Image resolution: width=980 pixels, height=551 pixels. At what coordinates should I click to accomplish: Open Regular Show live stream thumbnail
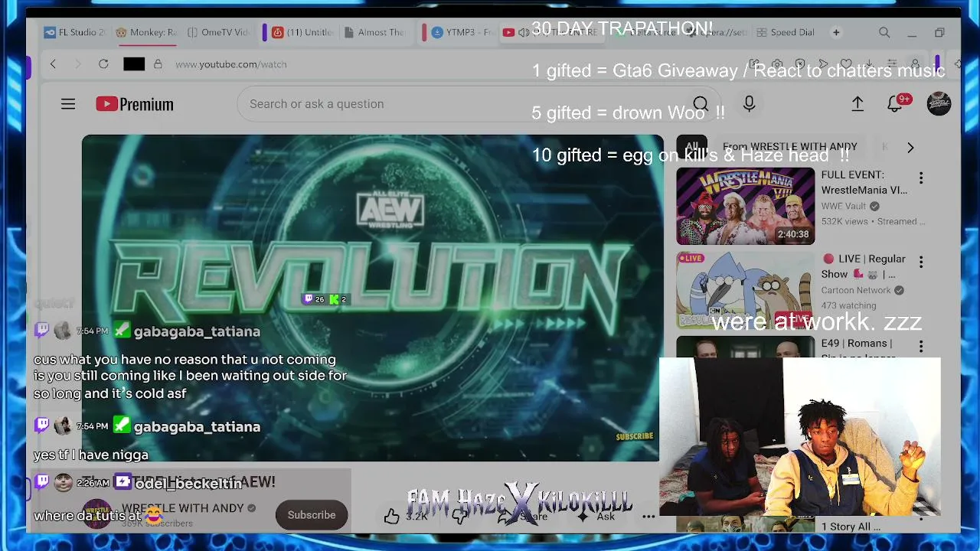coord(746,290)
